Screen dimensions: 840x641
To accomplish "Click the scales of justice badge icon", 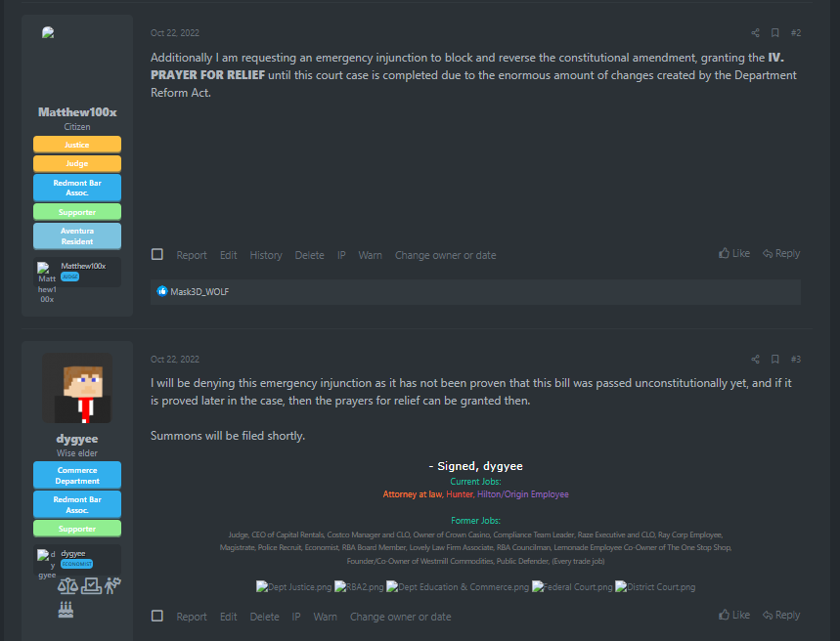I will 67,586.
